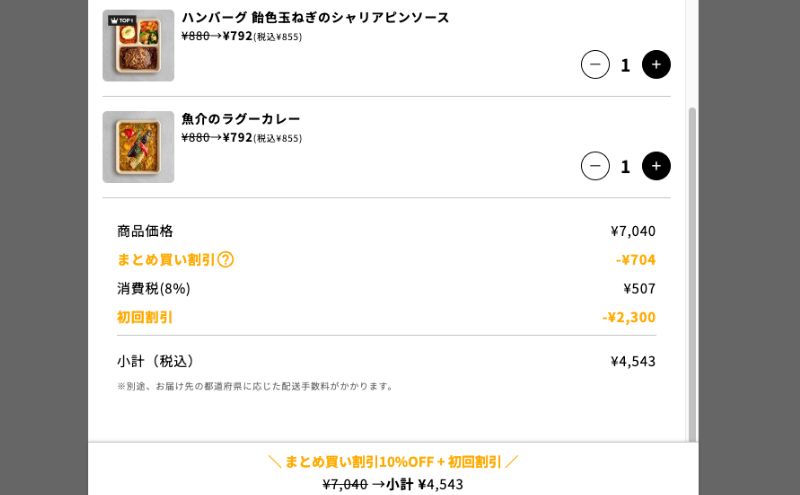The image size is (800, 495).
Task: Click the bottom bar 小計 ¥4,543 total
Action: tap(424, 484)
